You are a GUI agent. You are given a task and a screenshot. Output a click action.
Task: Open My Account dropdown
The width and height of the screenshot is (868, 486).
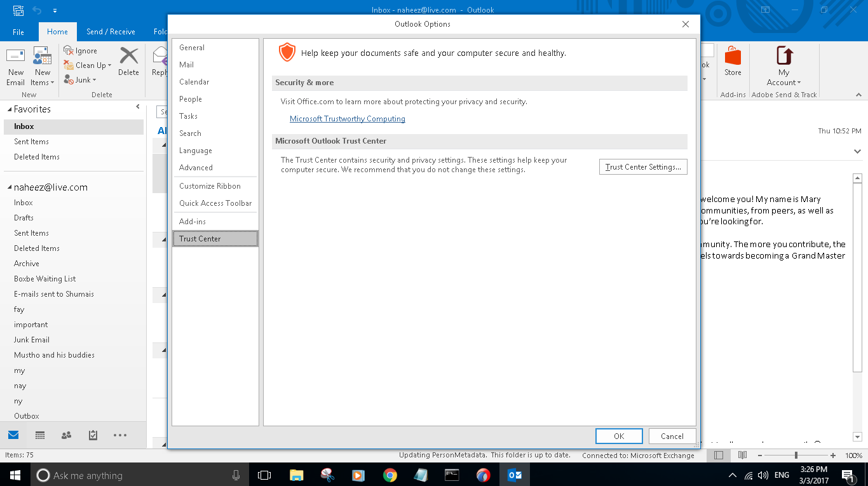tap(783, 66)
